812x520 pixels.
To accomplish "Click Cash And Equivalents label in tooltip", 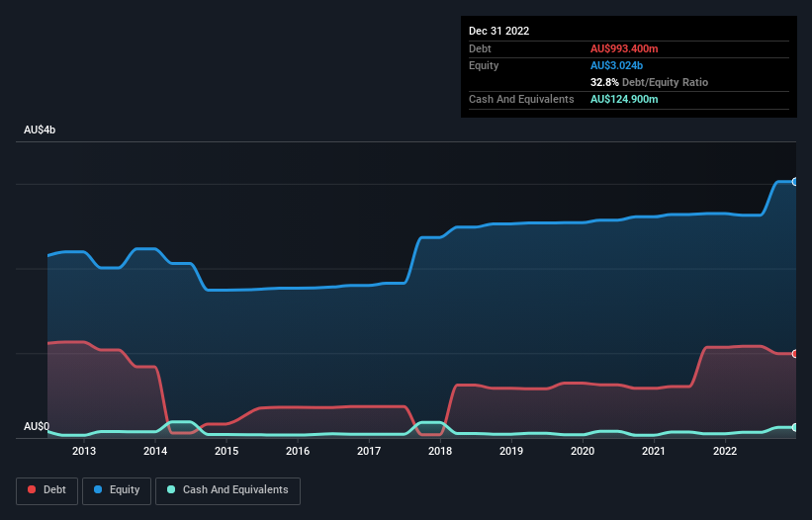I will click(x=521, y=99).
